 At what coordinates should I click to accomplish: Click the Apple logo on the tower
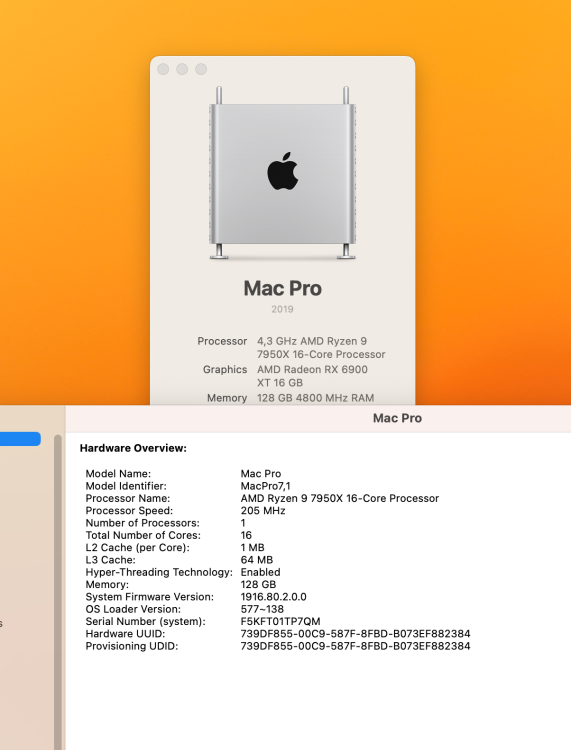coord(283,171)
